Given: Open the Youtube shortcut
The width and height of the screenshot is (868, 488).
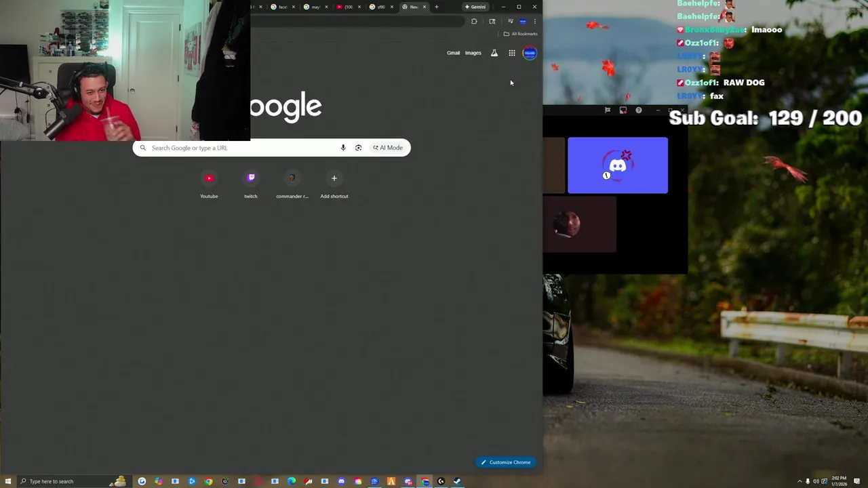Looking at the screenshot, I should 209,184.
